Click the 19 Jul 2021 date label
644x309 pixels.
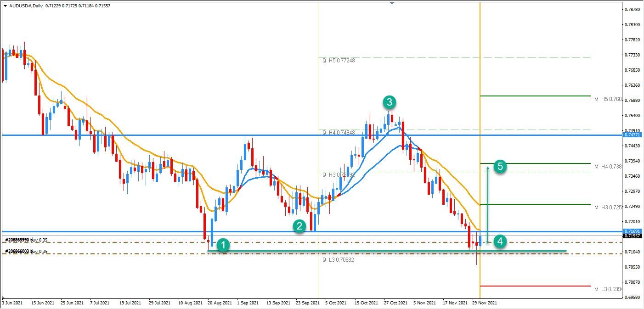131,303
